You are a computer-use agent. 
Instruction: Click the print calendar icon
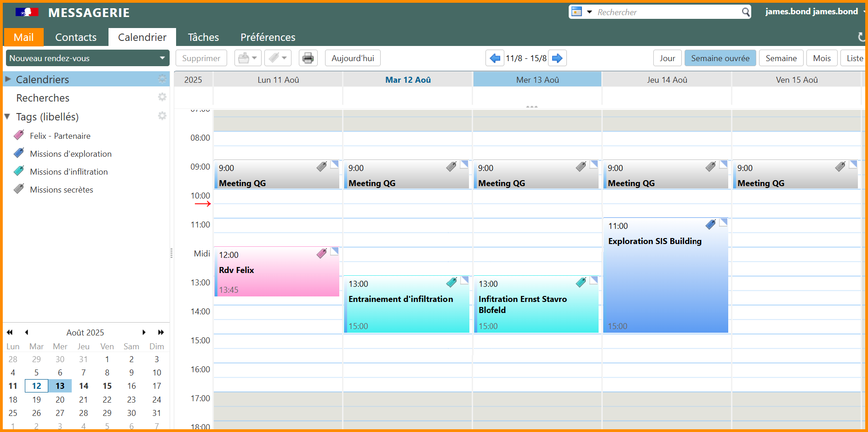tap(308, 58)
